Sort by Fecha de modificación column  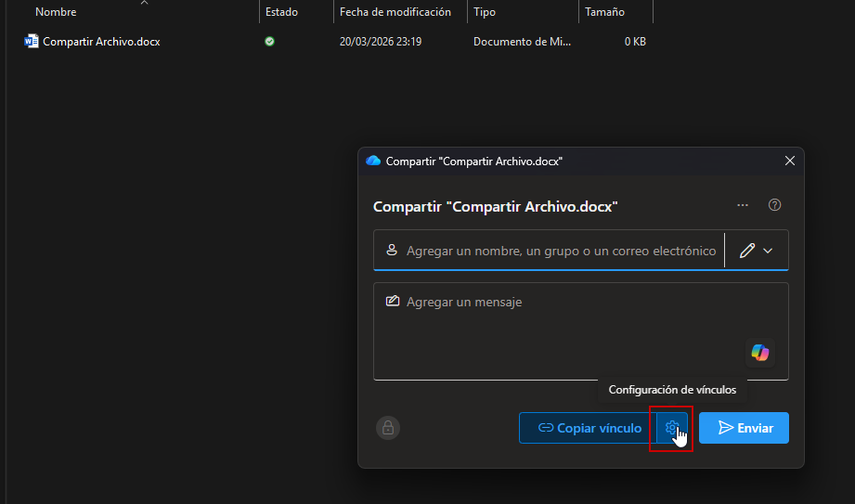click(395, 12)
